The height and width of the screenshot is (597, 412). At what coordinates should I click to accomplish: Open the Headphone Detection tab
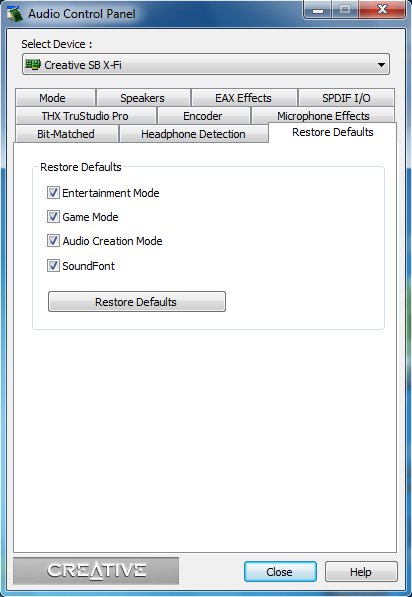pyautogui.click(x=194, y=134)
